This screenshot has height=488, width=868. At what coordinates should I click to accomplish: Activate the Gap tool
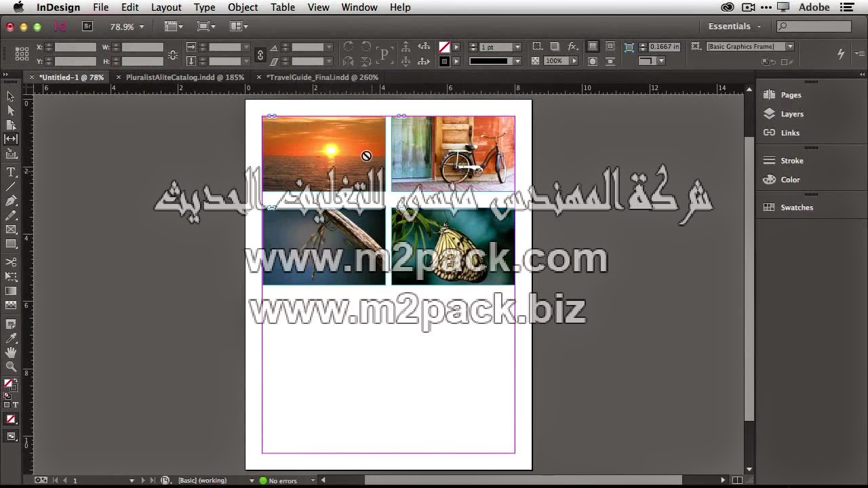point(10,139)
